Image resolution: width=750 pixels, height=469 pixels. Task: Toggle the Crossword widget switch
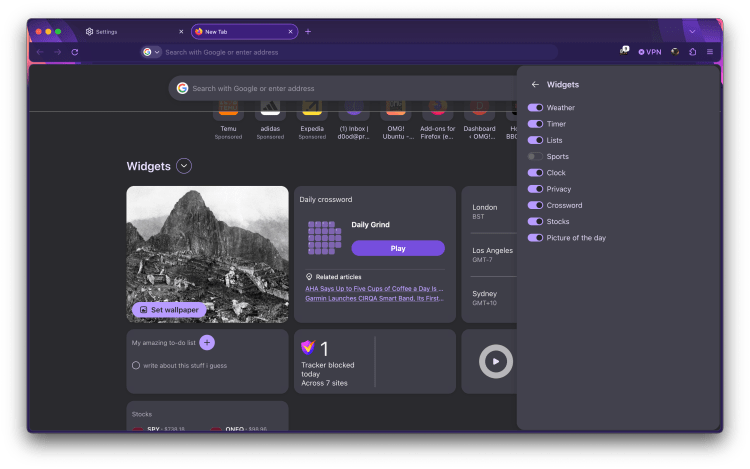(x=535, y=205)
